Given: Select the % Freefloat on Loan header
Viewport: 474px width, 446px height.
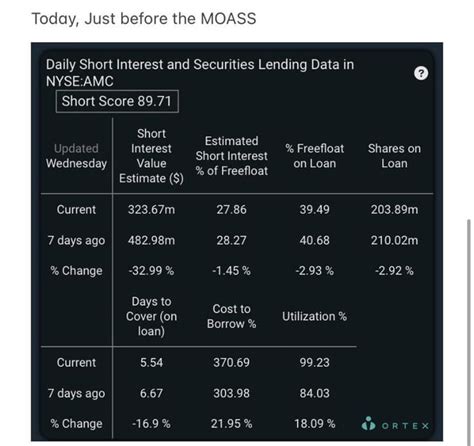Looking at the screenshot, I should (x=314, y=156).
